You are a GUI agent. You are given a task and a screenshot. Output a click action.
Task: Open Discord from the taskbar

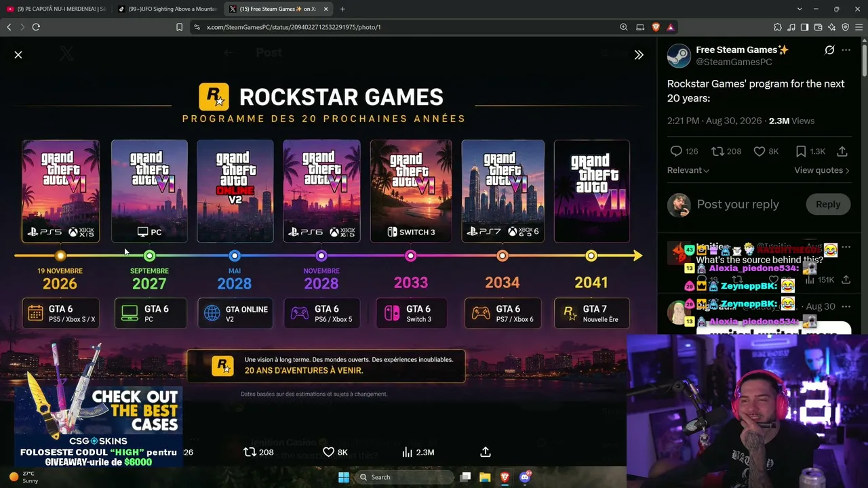(525, 477)
